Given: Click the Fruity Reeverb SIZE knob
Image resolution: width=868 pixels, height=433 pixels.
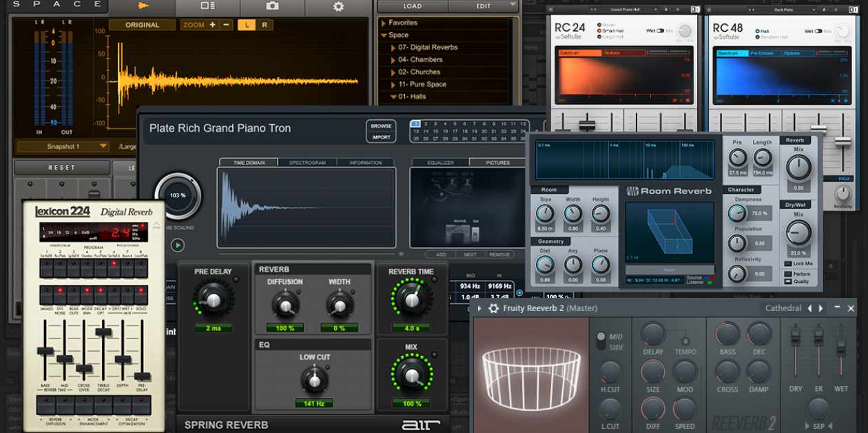Looking at the screenshot, I should pyautogui.click(x=652, y=372).
